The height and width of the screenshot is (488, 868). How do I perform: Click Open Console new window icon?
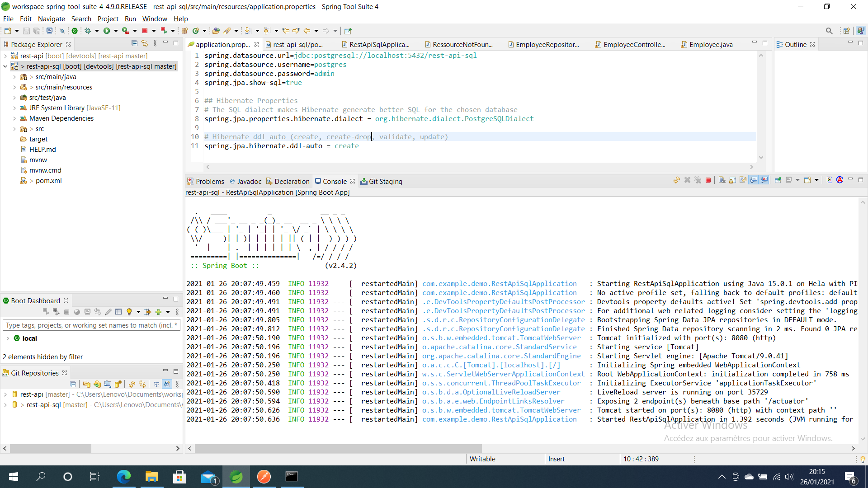tap(807, 180)
